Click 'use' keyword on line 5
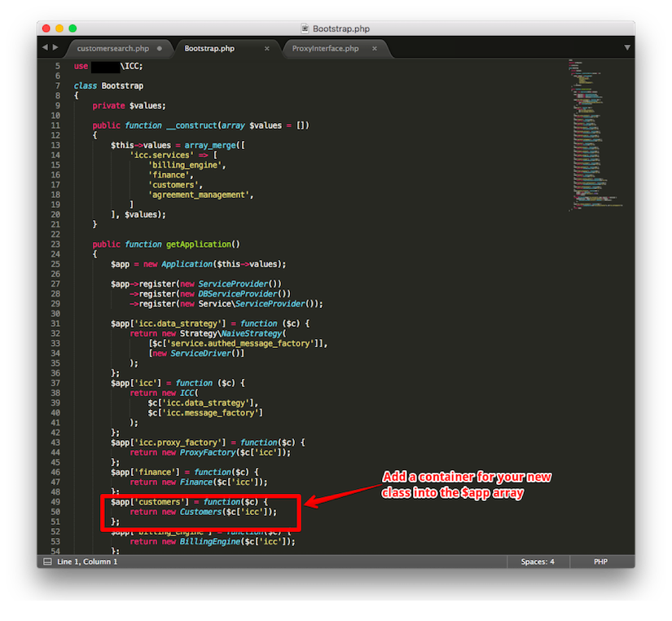Screen dimensions: 672x621 [81, 66]
